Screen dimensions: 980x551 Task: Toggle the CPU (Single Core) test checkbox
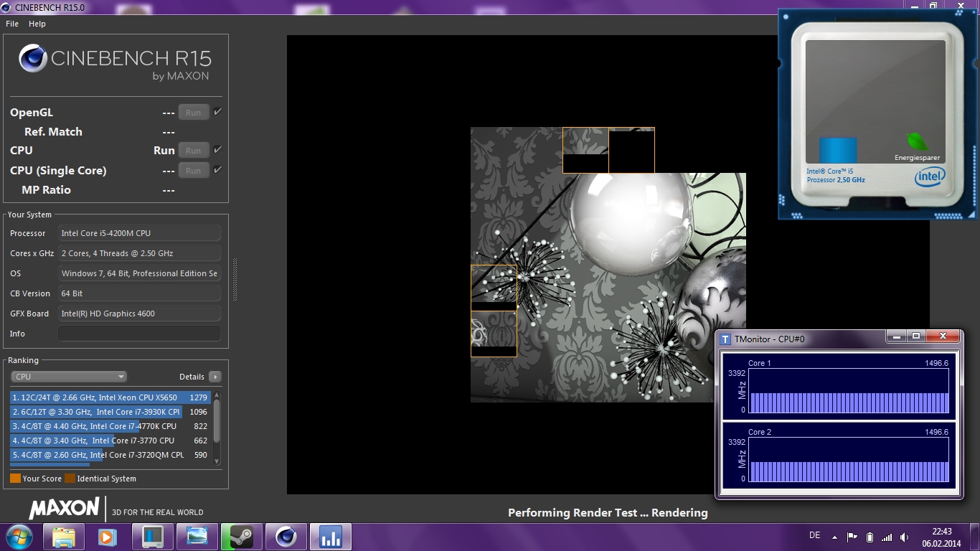click(217, 170)
